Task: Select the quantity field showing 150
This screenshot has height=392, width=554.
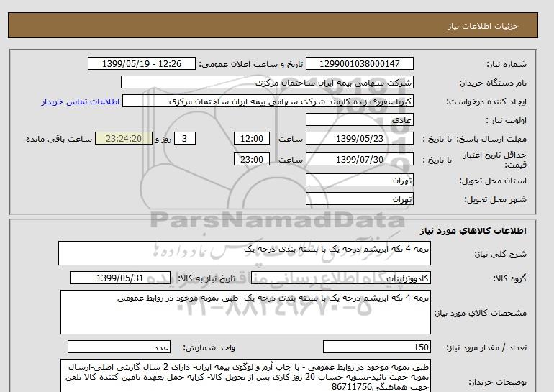Action: [x=376, y=347]
